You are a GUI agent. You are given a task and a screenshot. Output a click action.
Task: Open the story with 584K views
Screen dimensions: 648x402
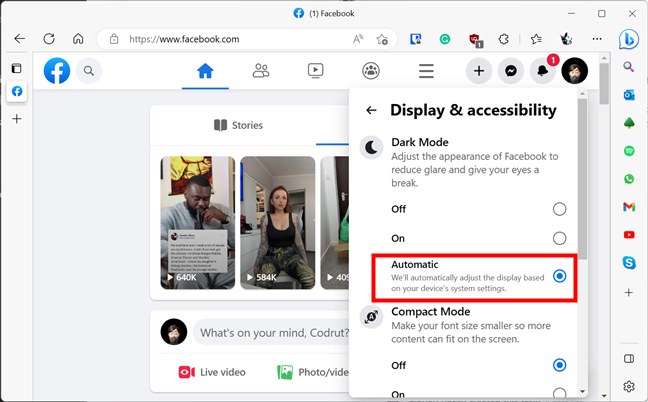pos(277,223)
